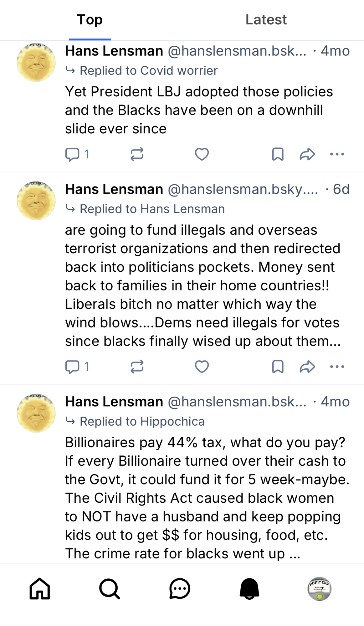The width and height of the screenshot is (364, 626).
Task: Reply to the LBJ policies post
Action: (72, 154)
